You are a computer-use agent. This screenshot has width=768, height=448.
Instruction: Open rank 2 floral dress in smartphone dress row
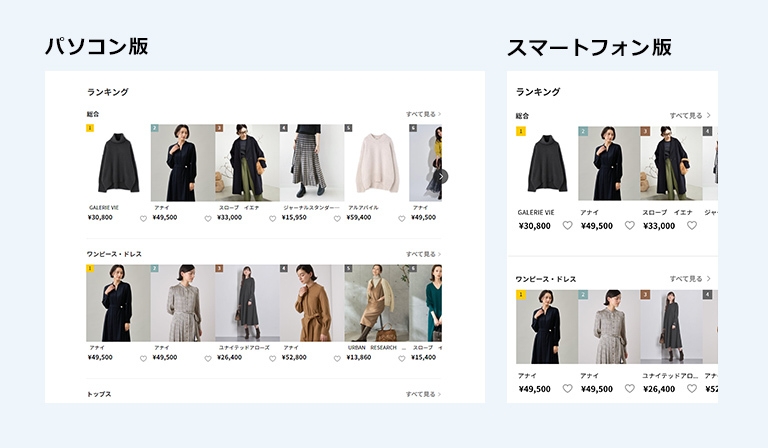609,327
